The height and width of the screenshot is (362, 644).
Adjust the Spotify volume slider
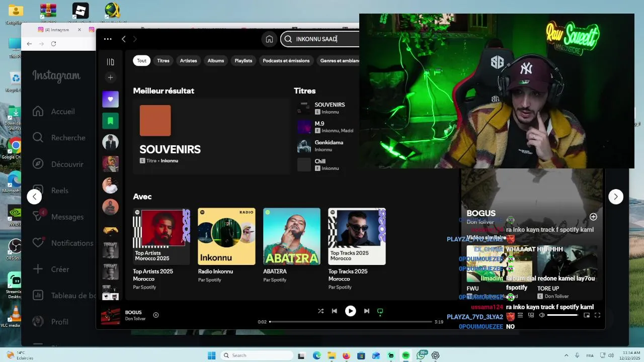click(562, 315)
